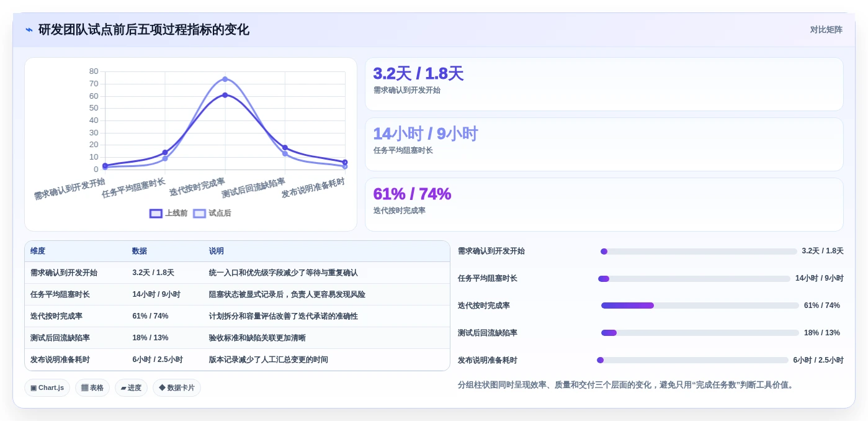Click the 对比矩阵 label in the header
The height and width of the screenshot is (421, 868).
826,30
